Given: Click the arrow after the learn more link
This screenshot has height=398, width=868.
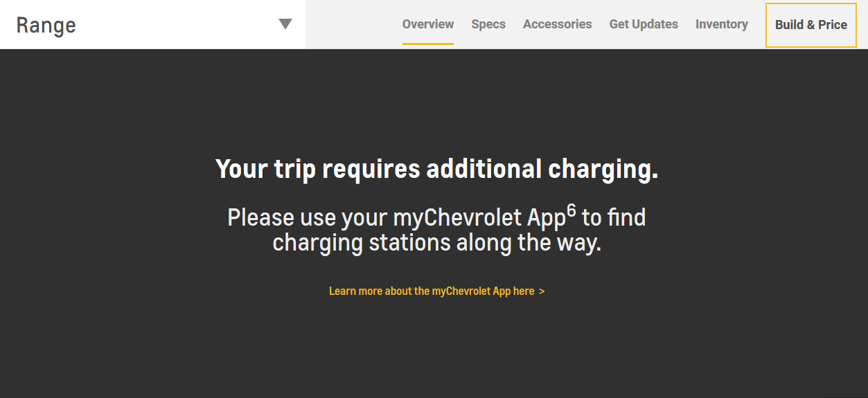Looking at the screenshot, I should [x=542, y=291].
